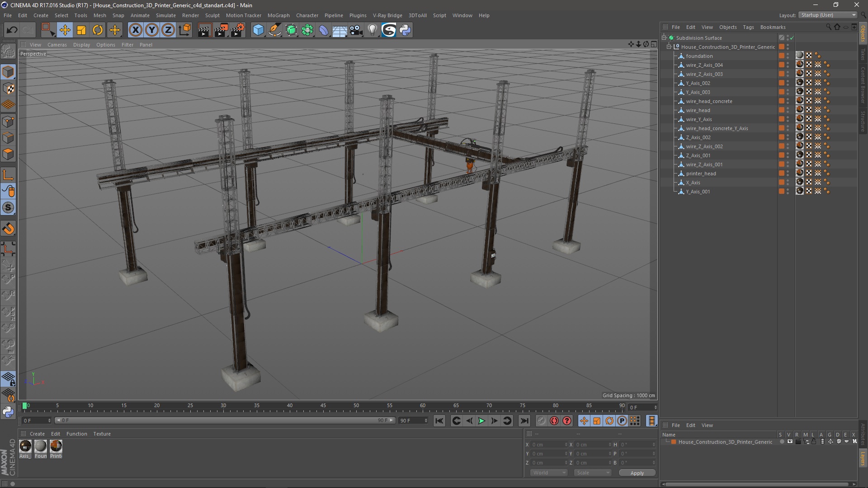The height and width of the screenshot is (488, 868).
Task: Click the Undo arrow icon
Action: pos(12,30)
